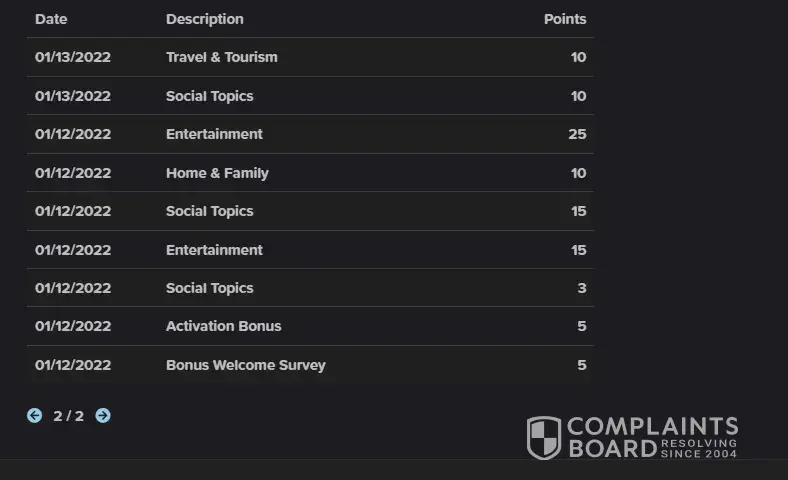This screenshot has width=788, height=480.
Task: Click the Date column header
Action: point(51,19)
